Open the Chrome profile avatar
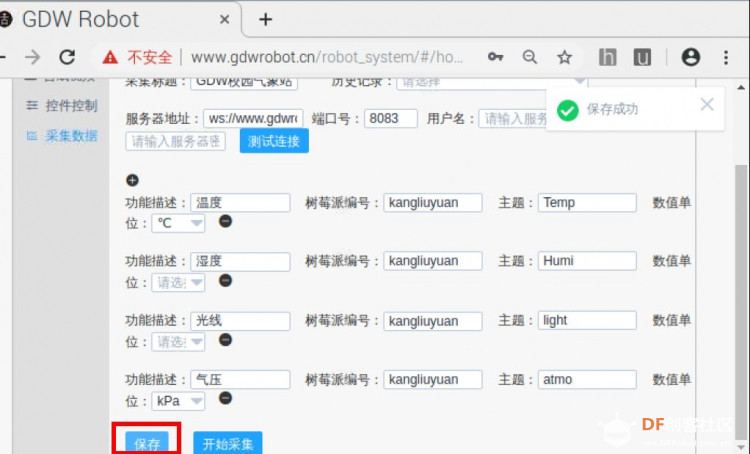This screenshot has width=750, height=454. pos(691,57)
